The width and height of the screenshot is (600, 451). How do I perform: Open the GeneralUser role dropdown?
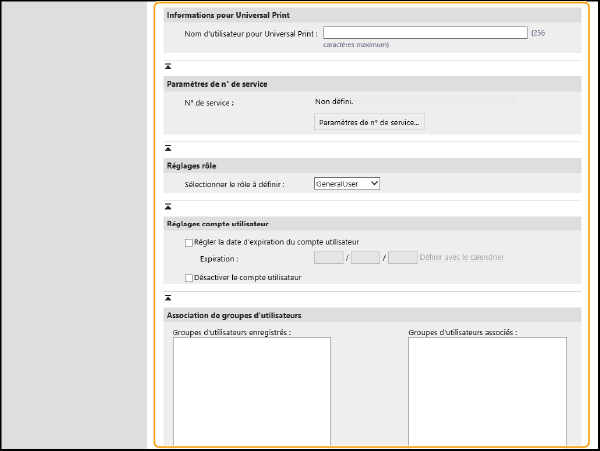point(346,184)
